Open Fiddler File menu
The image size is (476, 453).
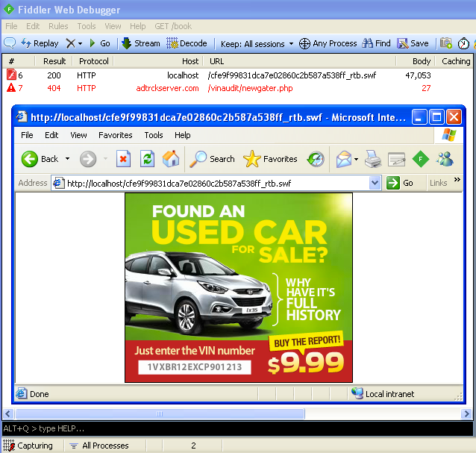(x=11, y=26)
